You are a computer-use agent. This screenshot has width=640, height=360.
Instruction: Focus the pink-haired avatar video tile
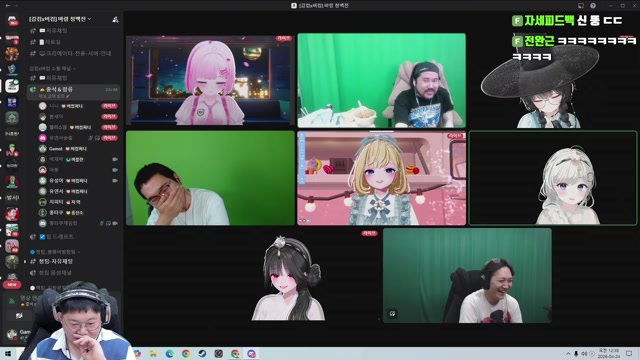210,80
